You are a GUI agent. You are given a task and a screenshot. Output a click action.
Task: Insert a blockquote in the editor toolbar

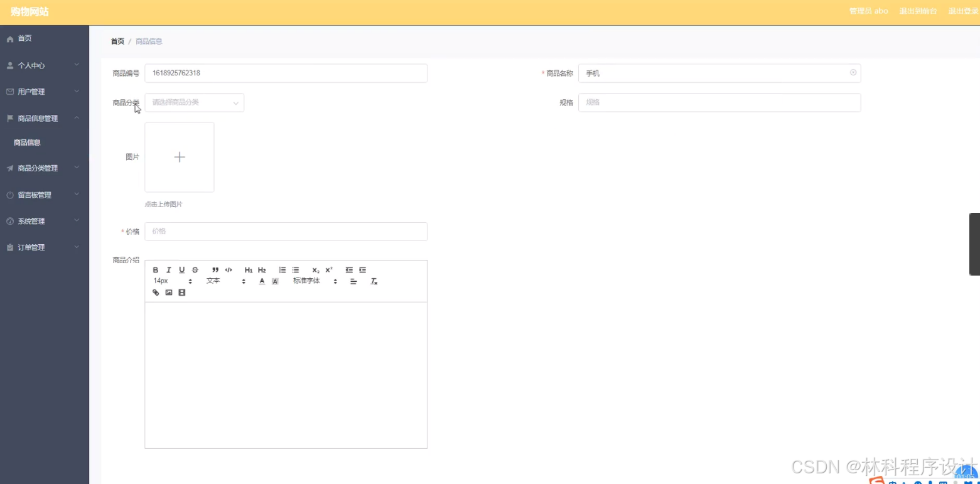(x=215, y=270)
